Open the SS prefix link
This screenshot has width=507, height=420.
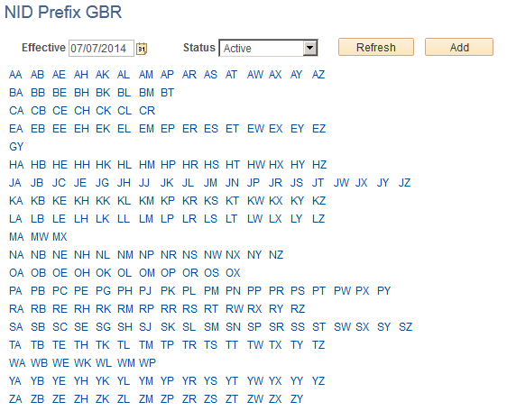(298, 327)
